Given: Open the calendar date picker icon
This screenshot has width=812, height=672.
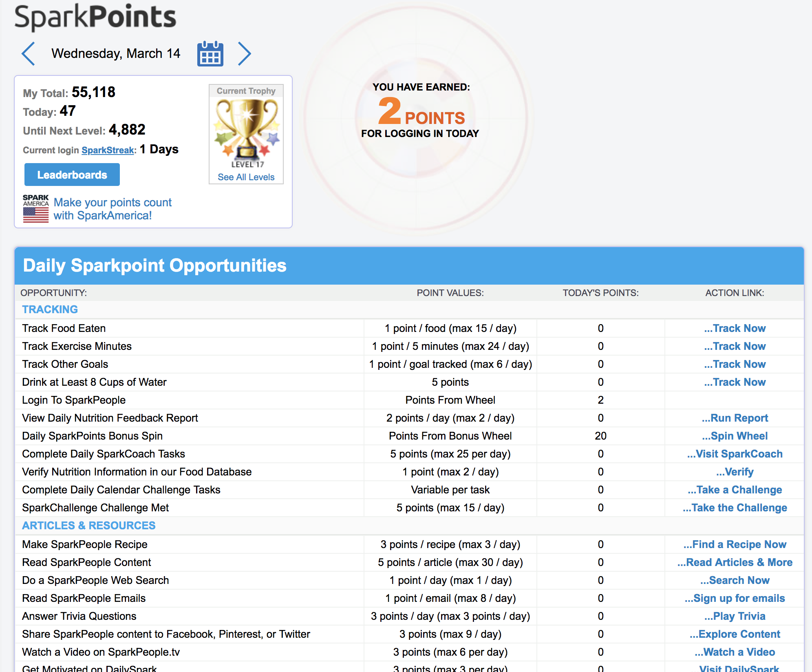Looking at the screenshot, I should (x=210, y=53).
